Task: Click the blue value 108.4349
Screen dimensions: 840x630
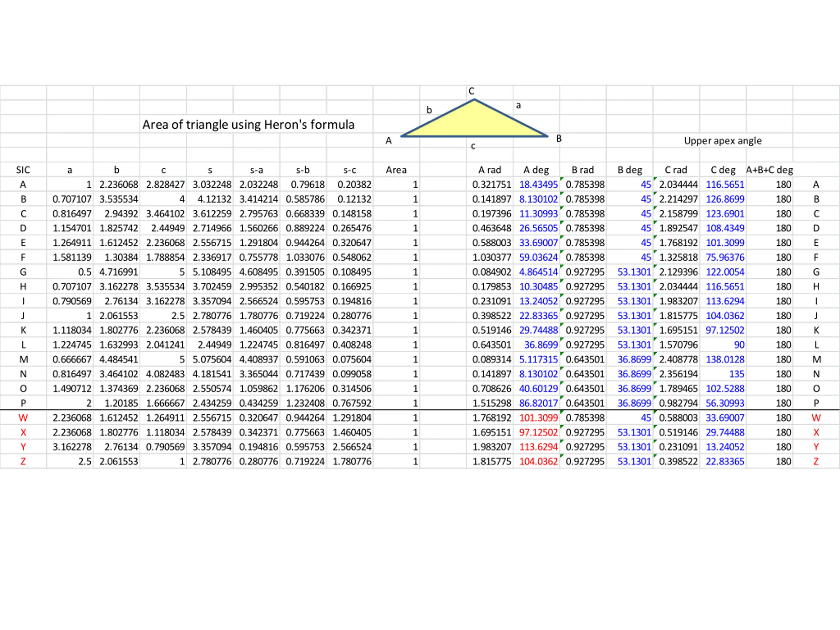Action: [725, 228]
